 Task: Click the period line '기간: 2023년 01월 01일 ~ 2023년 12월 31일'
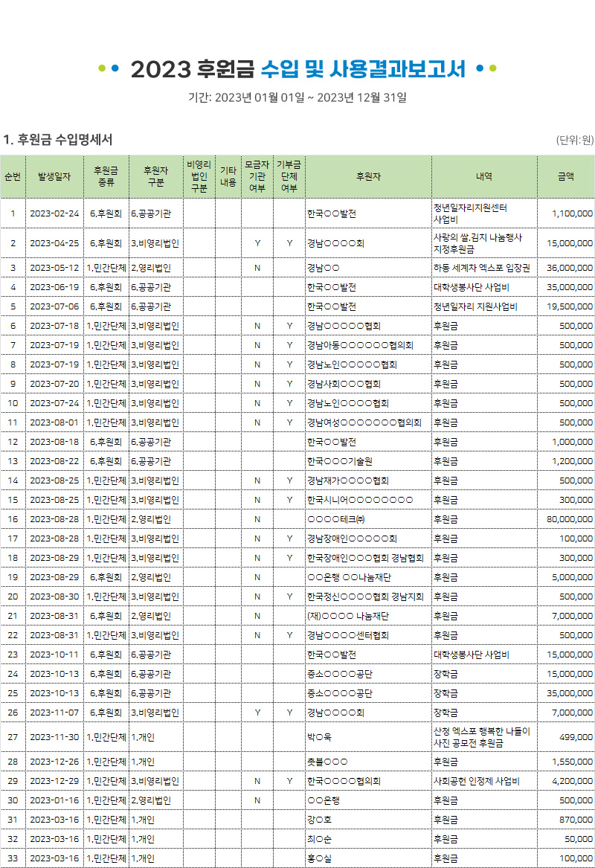pos(297,97)
